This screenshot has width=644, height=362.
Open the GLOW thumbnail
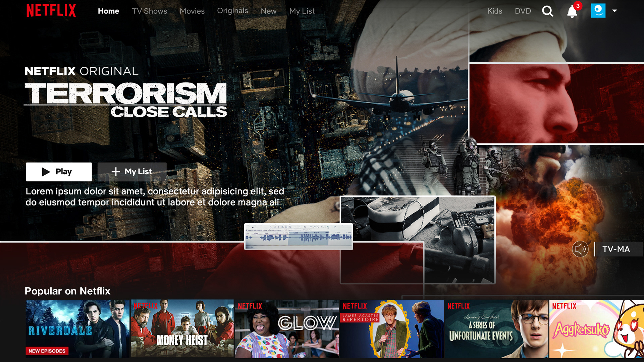tap(287, 329)
